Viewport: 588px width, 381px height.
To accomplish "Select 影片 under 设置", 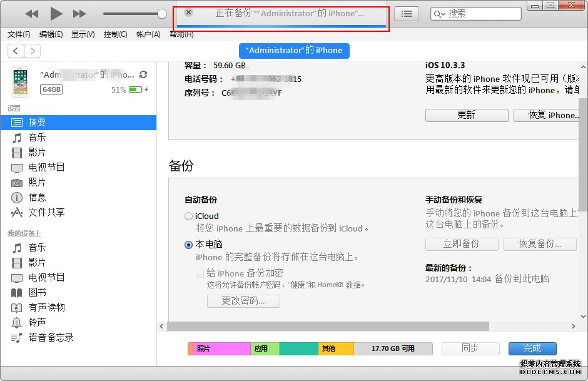I will pyautogui.click(x=78, y=153).
